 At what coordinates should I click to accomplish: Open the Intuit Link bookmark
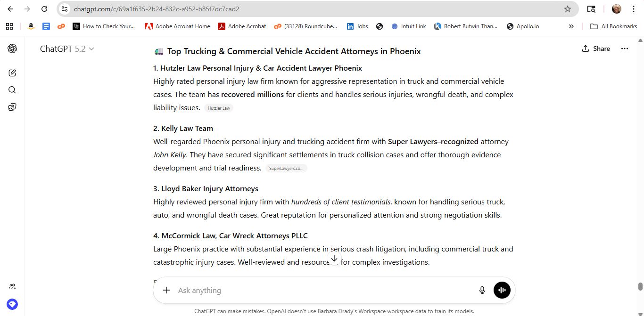(x=408, y=26)
